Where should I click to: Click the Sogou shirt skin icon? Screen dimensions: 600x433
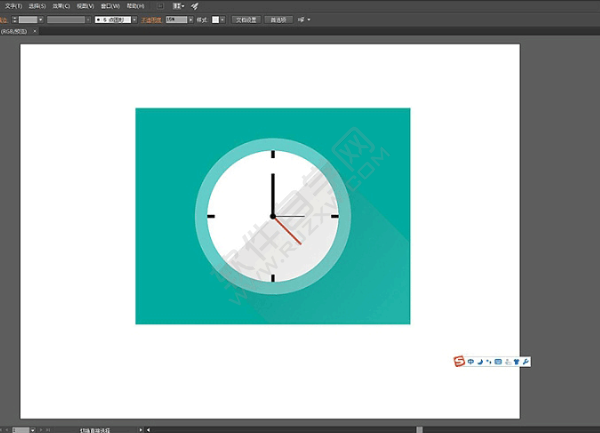(516, 361)
